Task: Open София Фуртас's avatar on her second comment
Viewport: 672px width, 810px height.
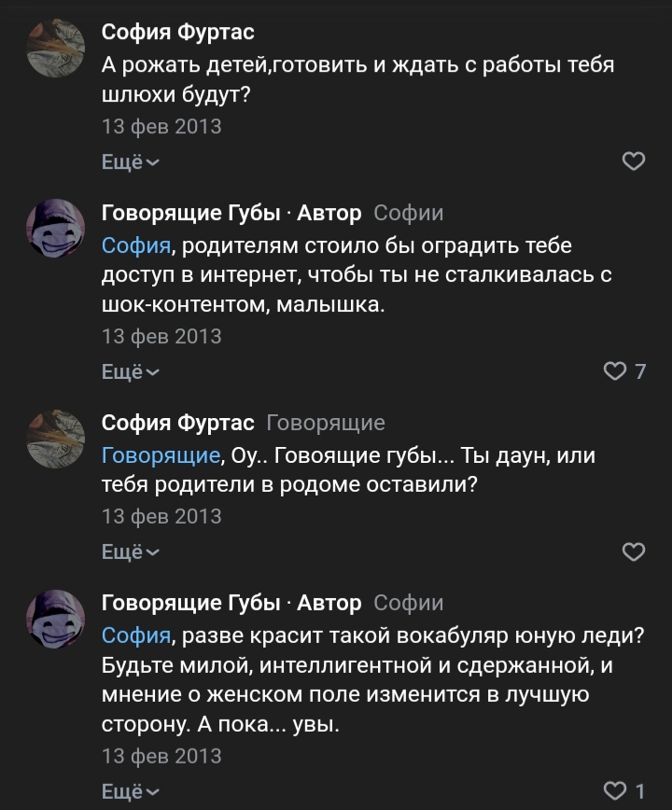Action: point(56,438)
